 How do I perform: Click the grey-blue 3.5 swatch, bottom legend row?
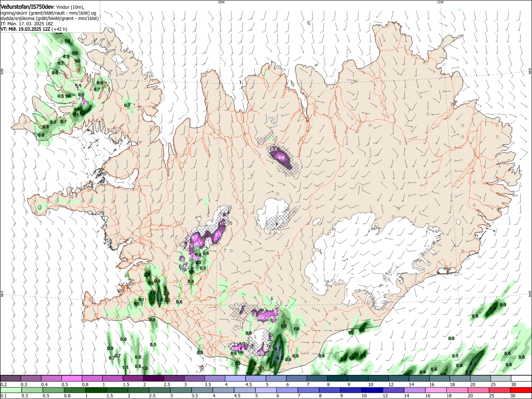pyautogui.click(x=202, y=390)
